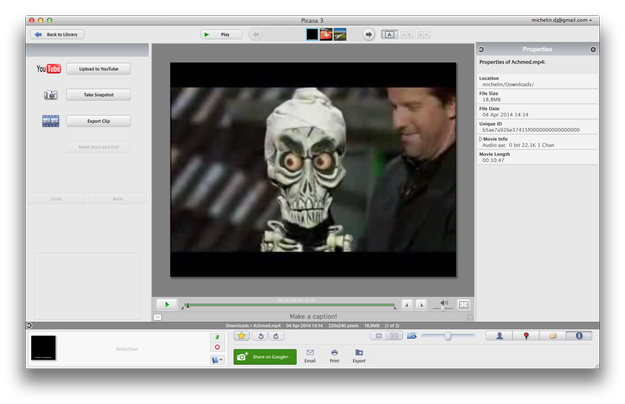The height and width of the screenshot is (404, 625).
Task: Set clip end point marker button
Action: [421, 305]
